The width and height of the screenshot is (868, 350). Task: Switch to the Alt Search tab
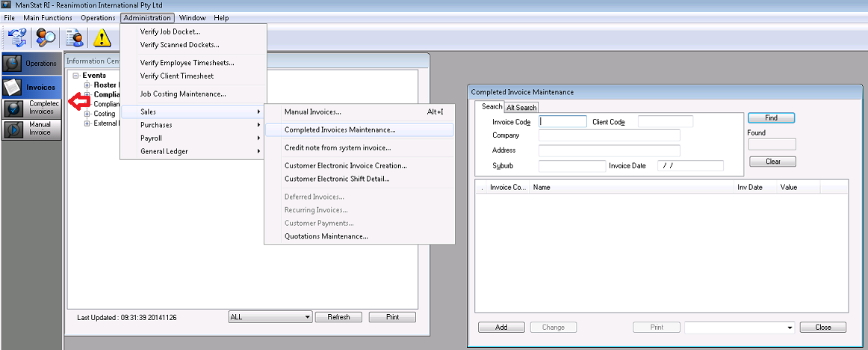521,108
